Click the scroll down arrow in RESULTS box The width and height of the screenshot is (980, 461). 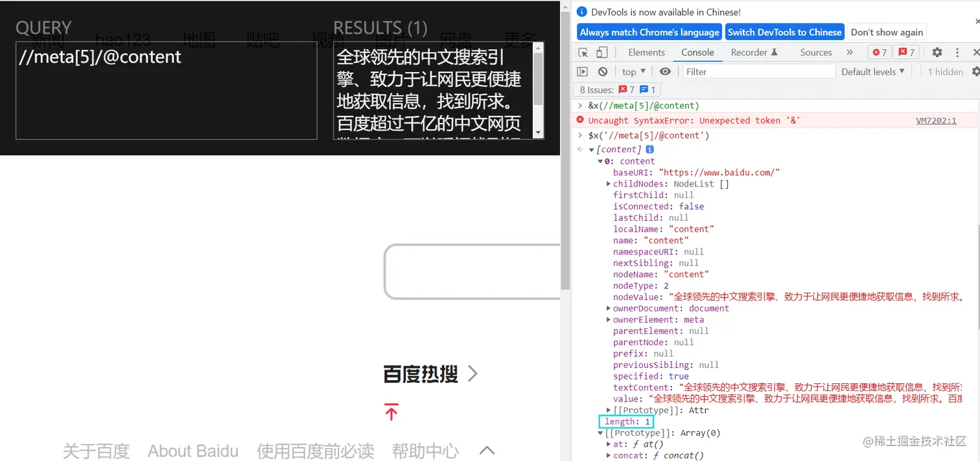(x=538, y=133)
